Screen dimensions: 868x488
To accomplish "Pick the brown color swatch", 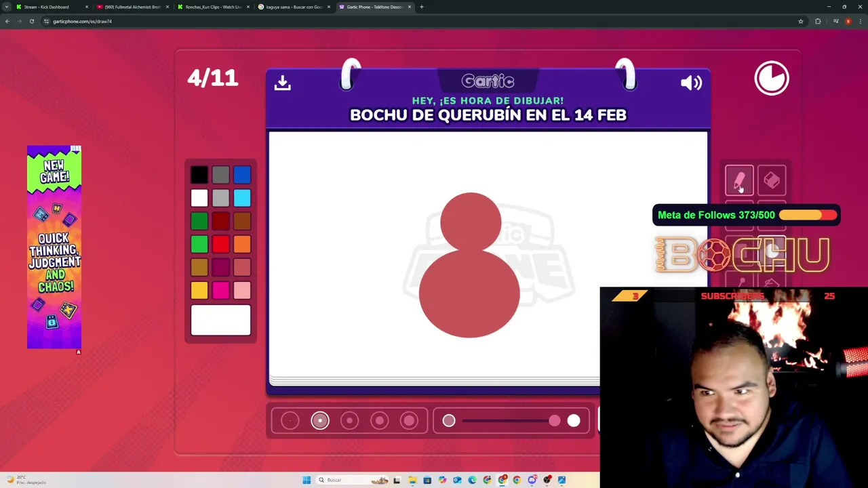I will pos(242,221).
